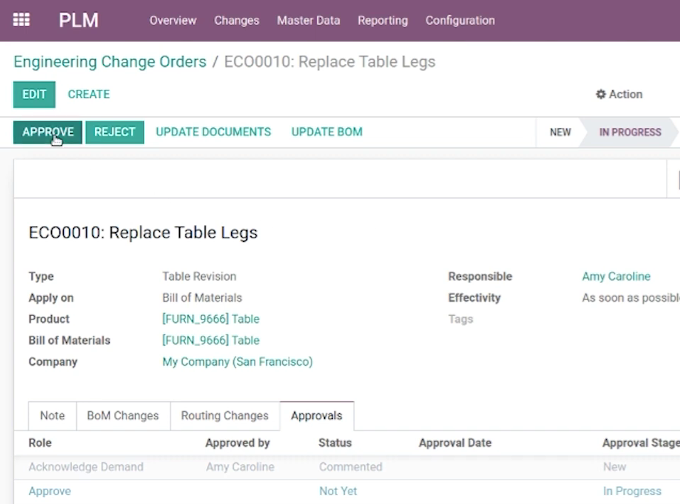Open the Changes menu
This screenshot has width=680, height=504.
coord(237,20)
